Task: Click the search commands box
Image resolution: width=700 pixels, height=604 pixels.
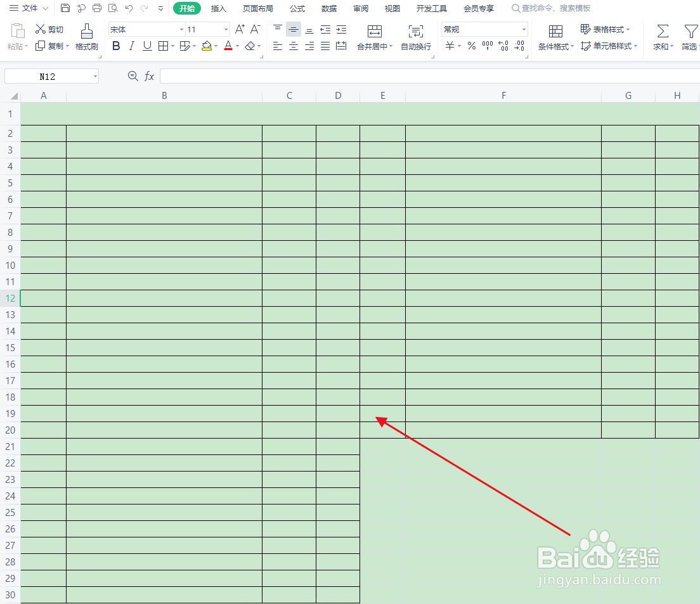Action: click(552, 8)
